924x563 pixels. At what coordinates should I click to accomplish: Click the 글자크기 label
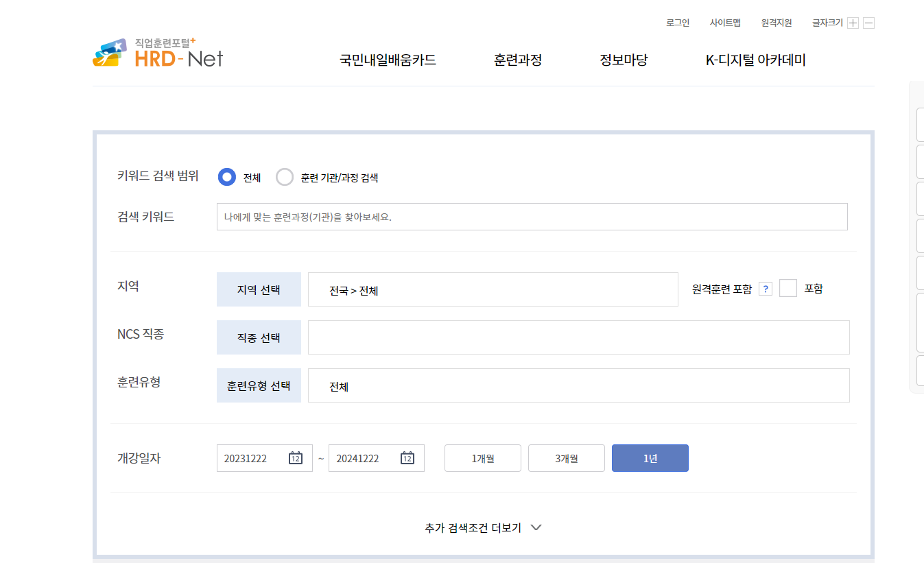click(x=827, y=23)
